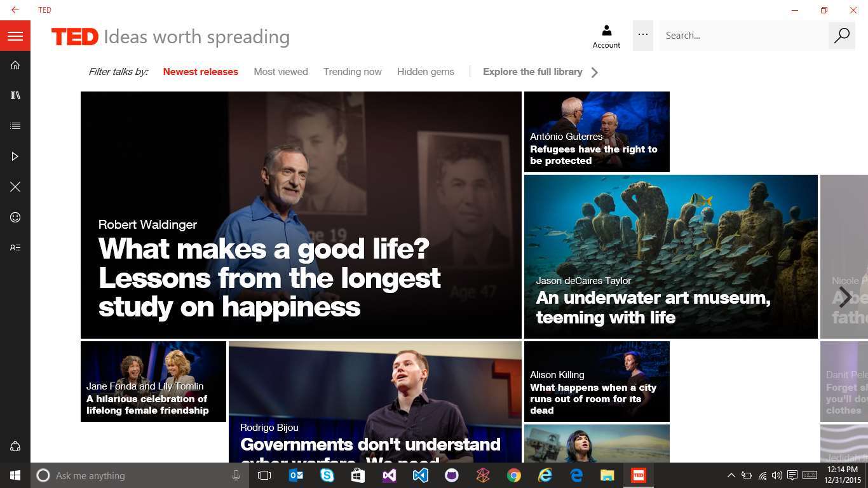The image size is (868, 488).
Task: Click the smiley face sidebar icon
Action: coord(15,217)
